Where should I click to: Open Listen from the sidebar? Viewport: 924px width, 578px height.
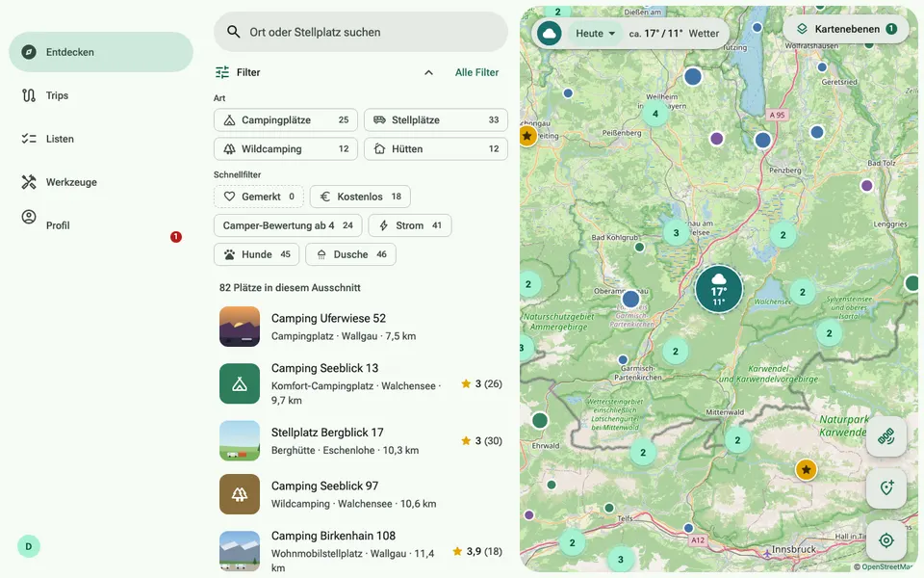101,139
